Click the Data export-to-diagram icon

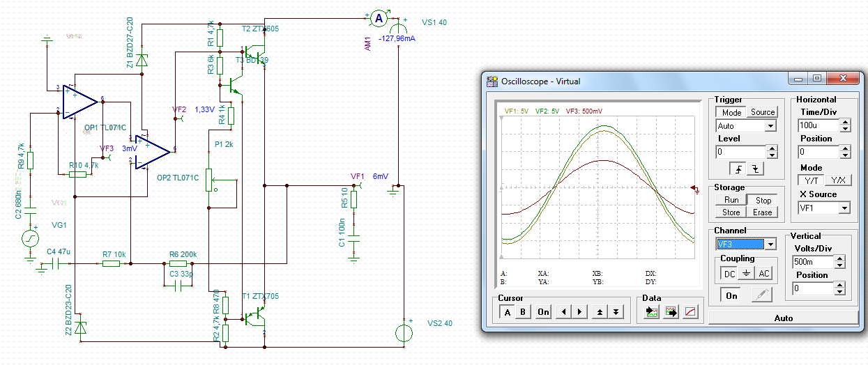pos(671,312)
